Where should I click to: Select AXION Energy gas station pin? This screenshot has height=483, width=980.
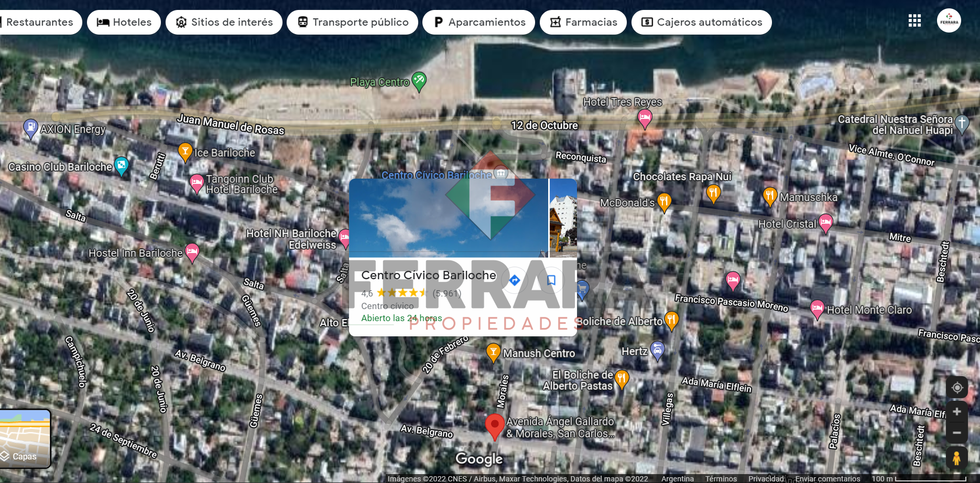(31, 128)
